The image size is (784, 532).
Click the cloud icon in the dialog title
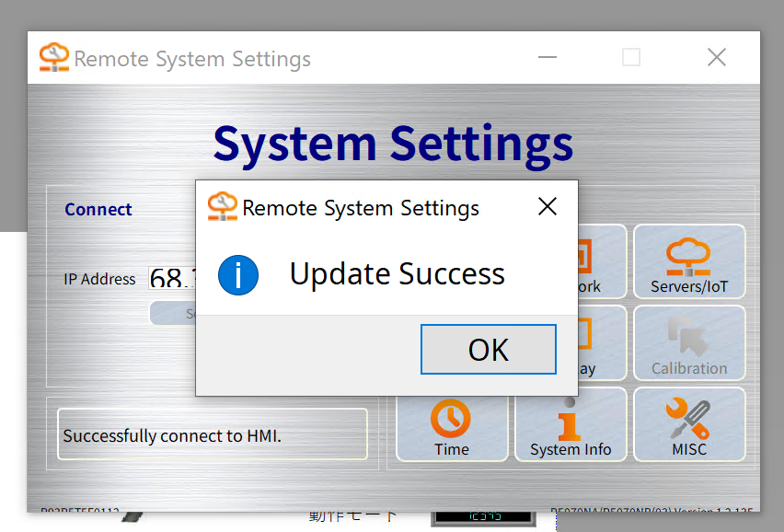coord(222,207)
